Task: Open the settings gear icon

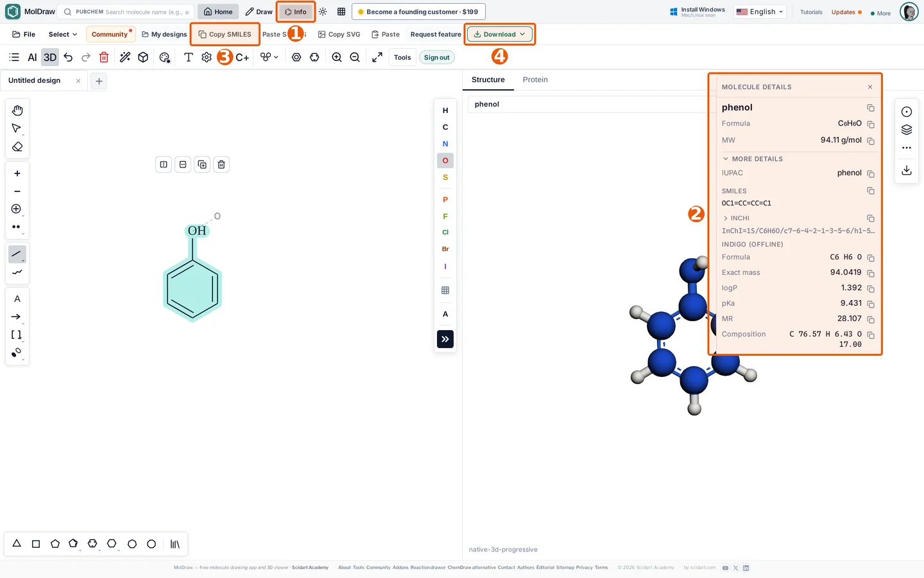Action: [x=207, y=57]
